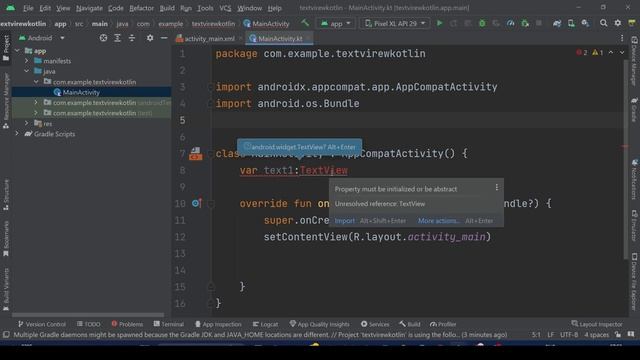
Task: Expand Gradle Scripts node
Action: pos(17,133)
